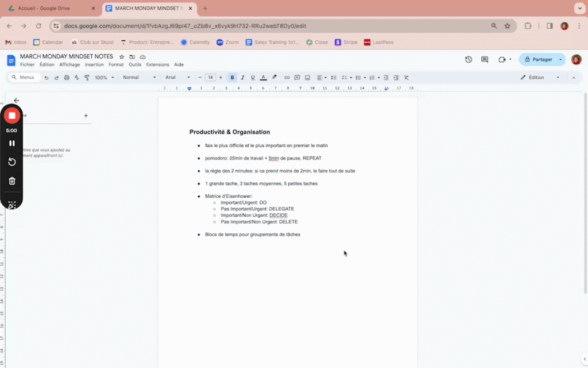Stop the screen recording
The image size is (588, 368).
[x=11, y=115]
